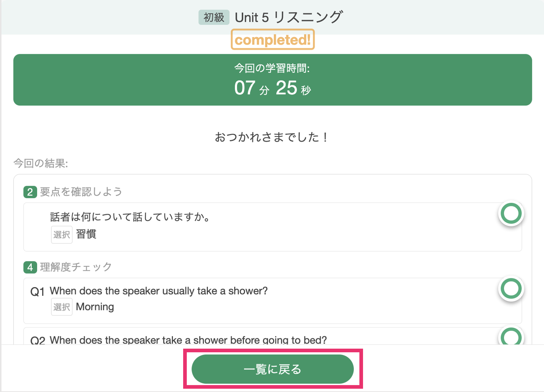Viewport: 544px width, 392px height.
Task: Open the 理解度チェック section heading
Action: click(76, 267)
